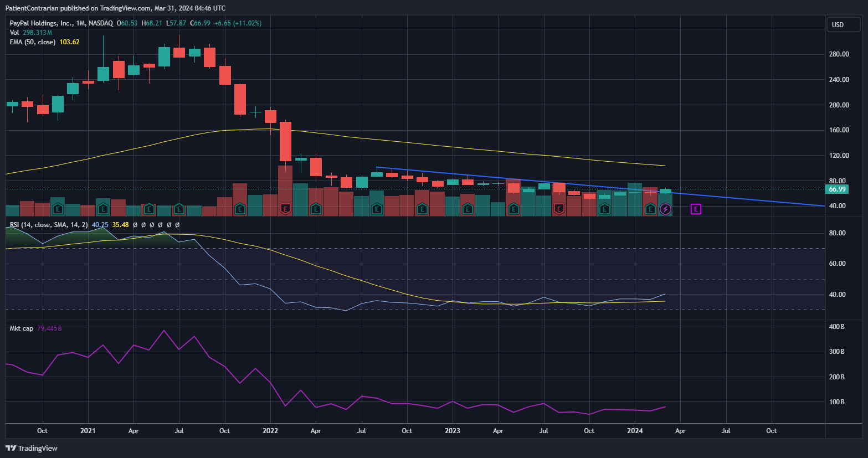868x458 pixels.
Task: Click the 2024 label on time axis
Action: 635,431
